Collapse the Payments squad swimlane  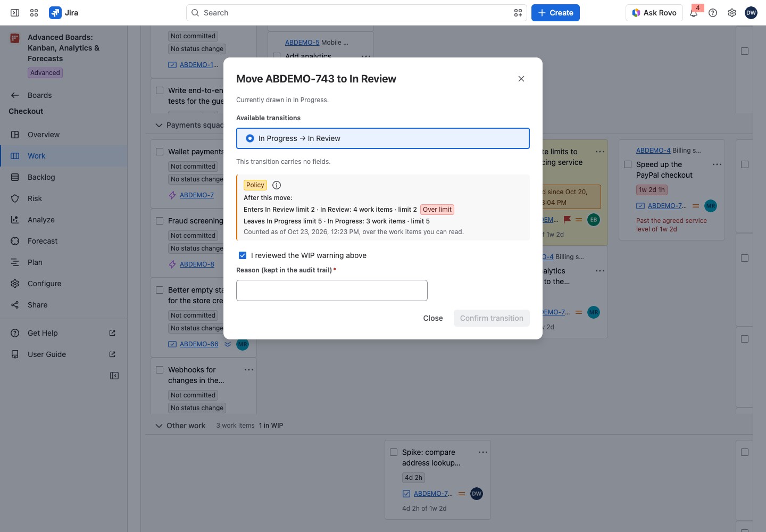point(159,125)
